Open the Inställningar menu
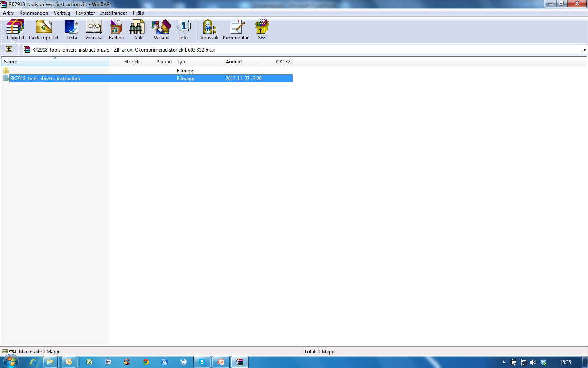Image resolution: width=588 pixels, height=368 pixels. pyautogui.click(x=114, y=13)
